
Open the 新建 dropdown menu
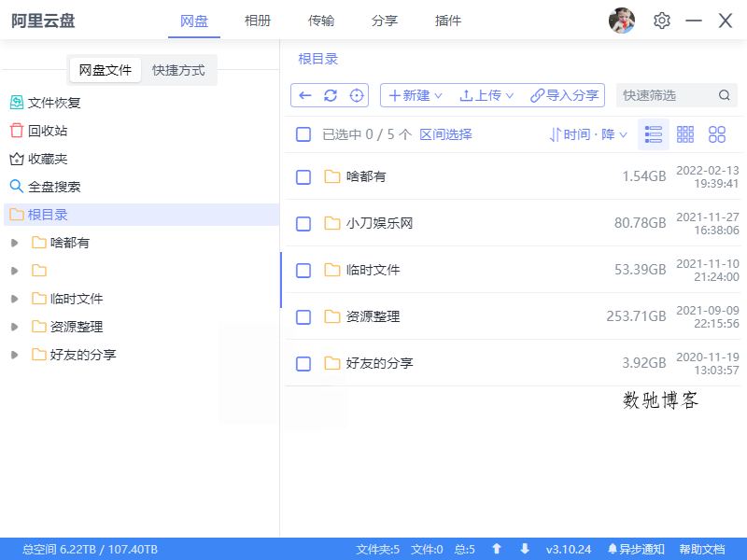(416, 95)
